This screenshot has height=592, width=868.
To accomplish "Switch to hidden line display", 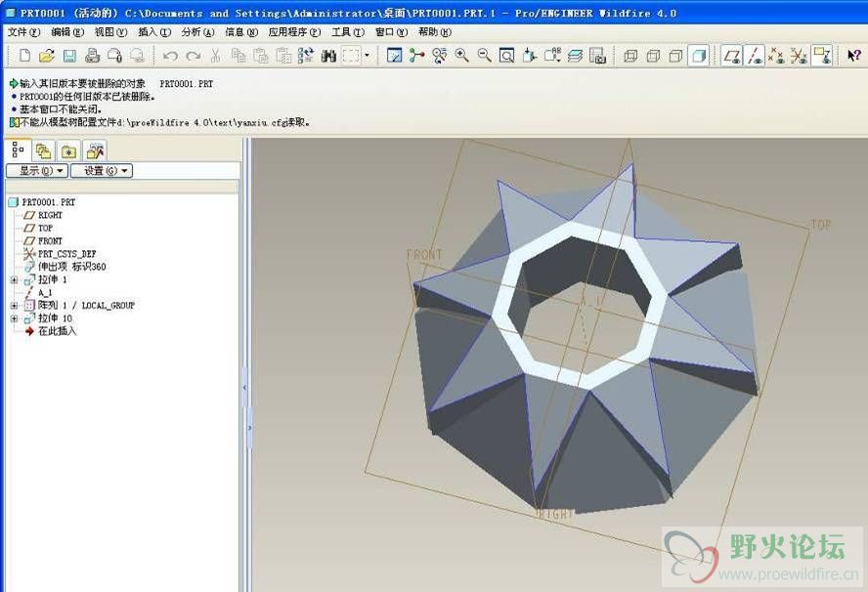I will click(653, 56).
